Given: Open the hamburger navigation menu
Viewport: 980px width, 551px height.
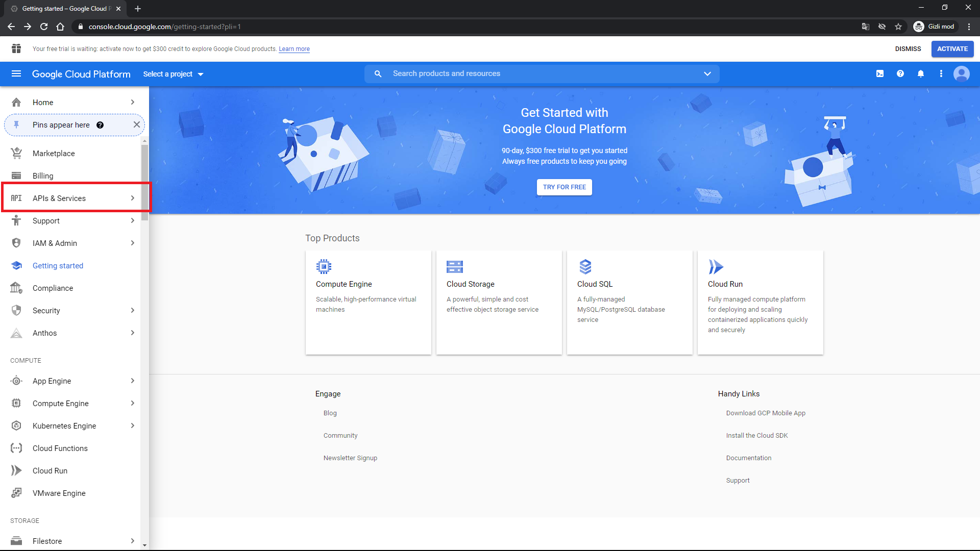Looking at the screenshot, I should pos(16,74).
